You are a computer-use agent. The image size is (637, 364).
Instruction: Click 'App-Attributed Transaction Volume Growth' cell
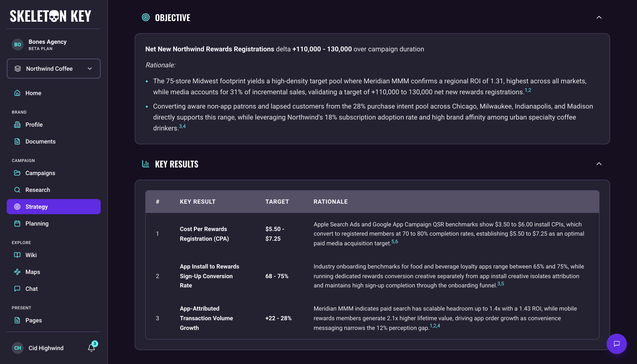click(x=206, y=318)
